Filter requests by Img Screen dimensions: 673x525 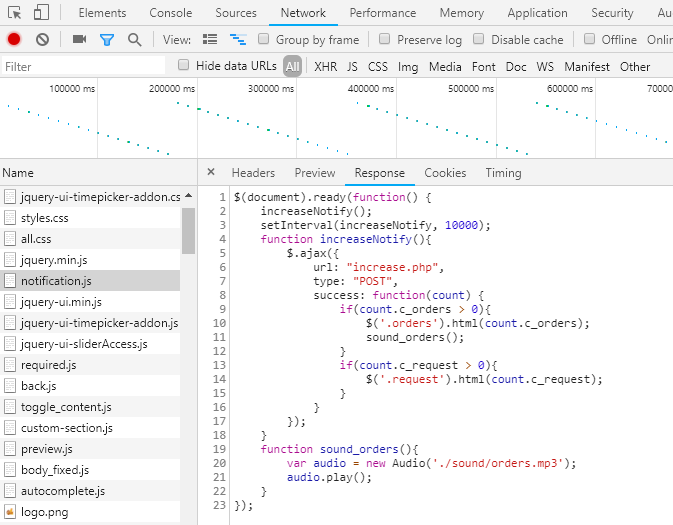(x=408, y=67)
